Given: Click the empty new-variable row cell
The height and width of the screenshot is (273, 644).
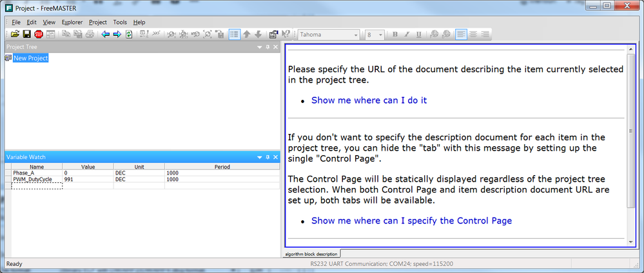Looking at the screenshot, I should [37, 185].
